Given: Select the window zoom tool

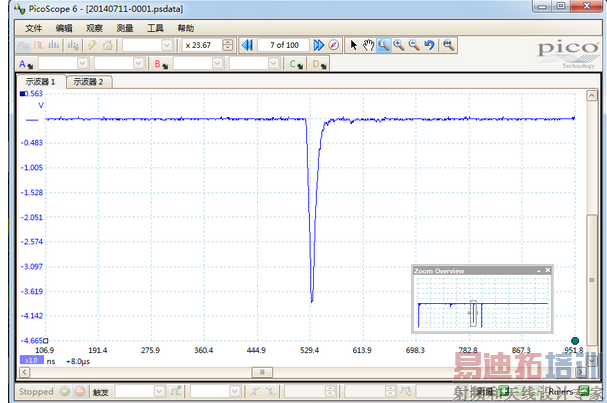Looking at the screenshot, I should click(384, 45).
